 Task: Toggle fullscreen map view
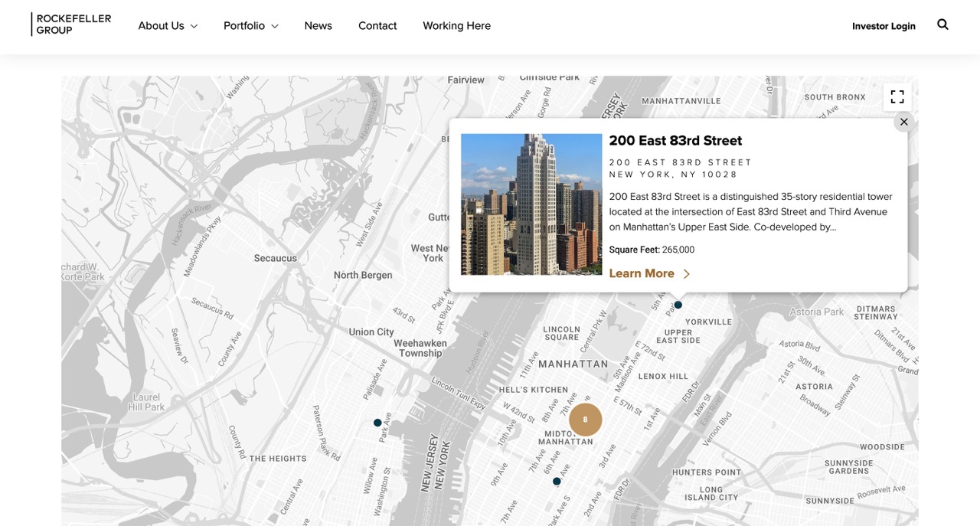click(x=897, y=97)
